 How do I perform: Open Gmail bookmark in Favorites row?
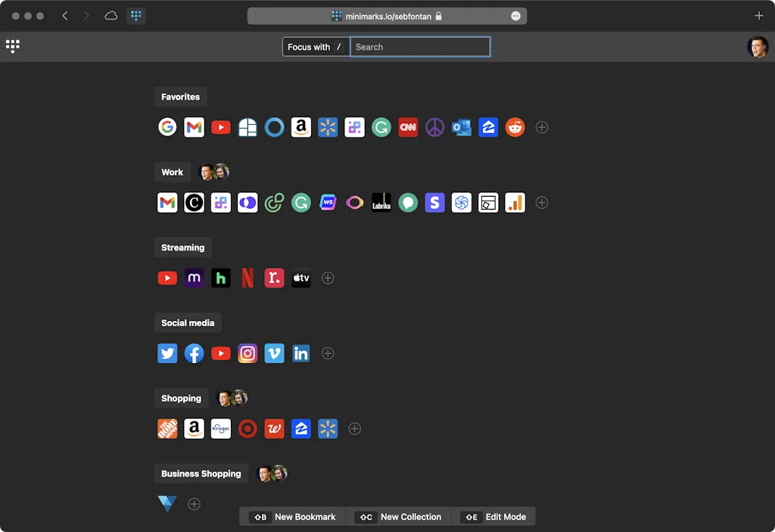(x=194, y=127)
